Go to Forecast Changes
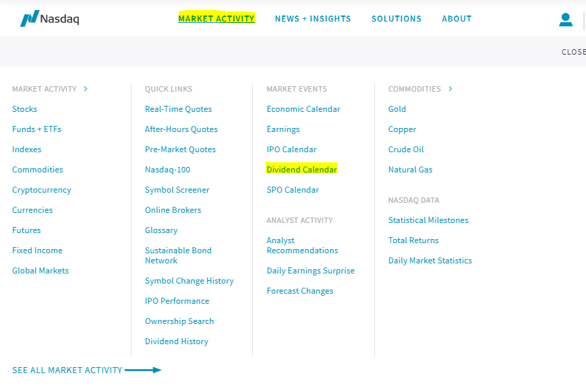The image size is (586, 392). click(299, 291)
